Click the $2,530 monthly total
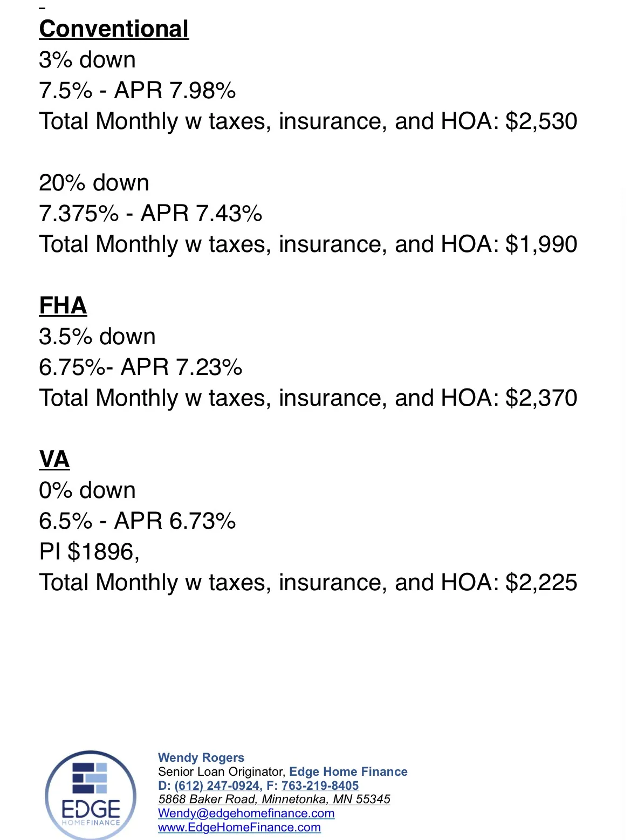631x840 pixels. click(x=541, y=121)
